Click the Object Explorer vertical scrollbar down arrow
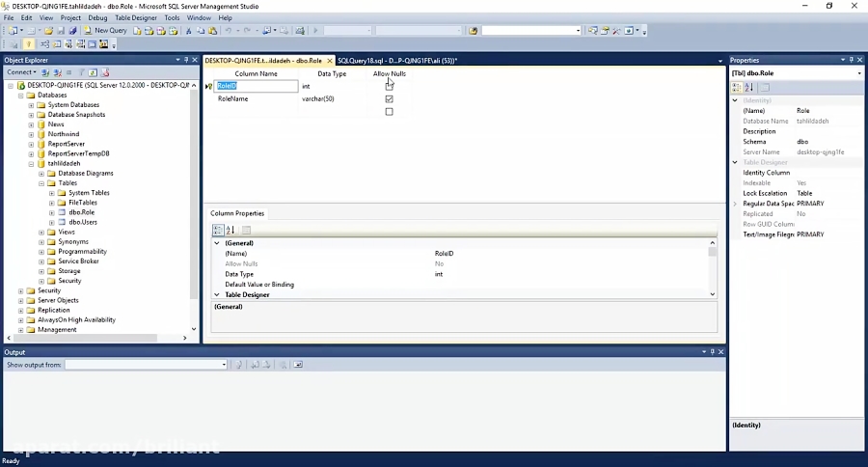Screen dimensions: 868x467 194,329
